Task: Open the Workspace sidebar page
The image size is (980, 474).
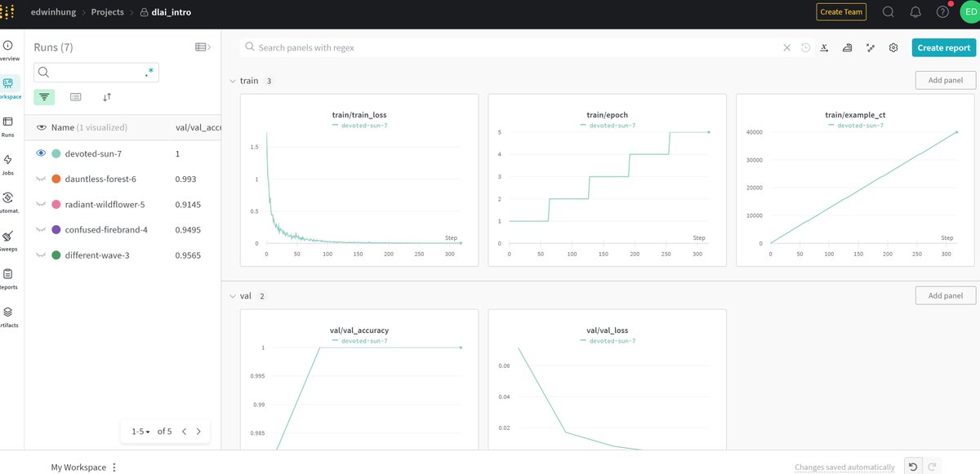Action: pyautogui.click(x=7, y=88)
